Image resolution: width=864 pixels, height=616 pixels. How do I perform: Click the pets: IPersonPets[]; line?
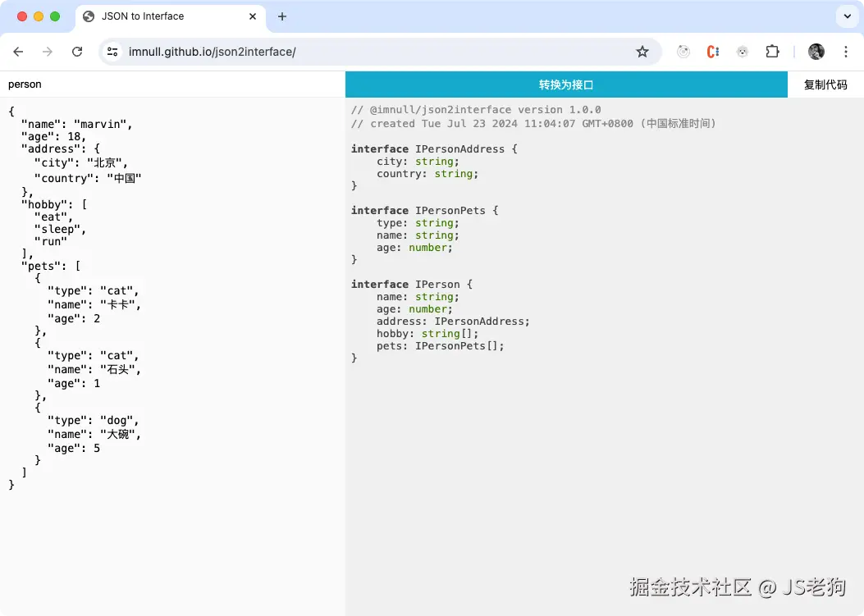click(441, 346)
